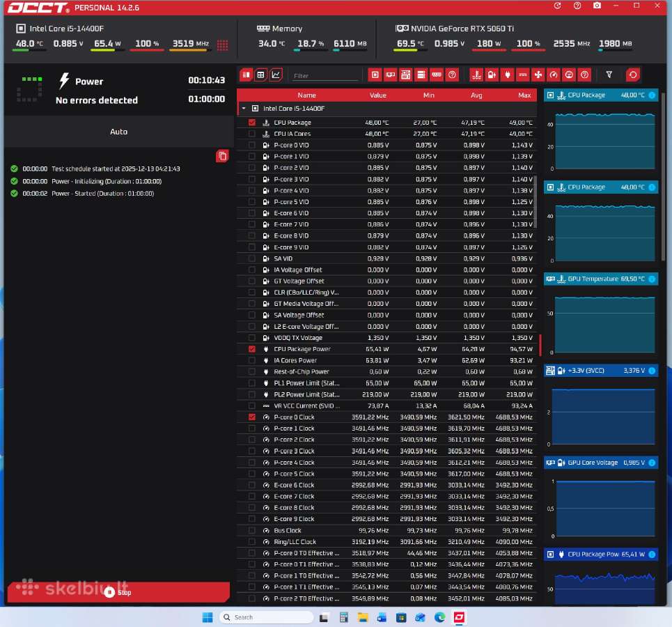The image size is (672, 627).
Task: Filter sensors by power plug type
Action: 508,75
